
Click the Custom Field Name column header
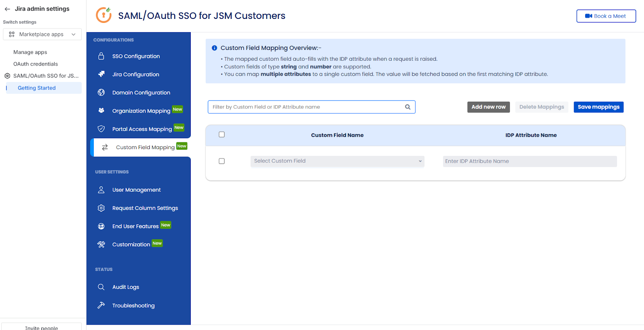pyautogui.click(x=337, y=135)
